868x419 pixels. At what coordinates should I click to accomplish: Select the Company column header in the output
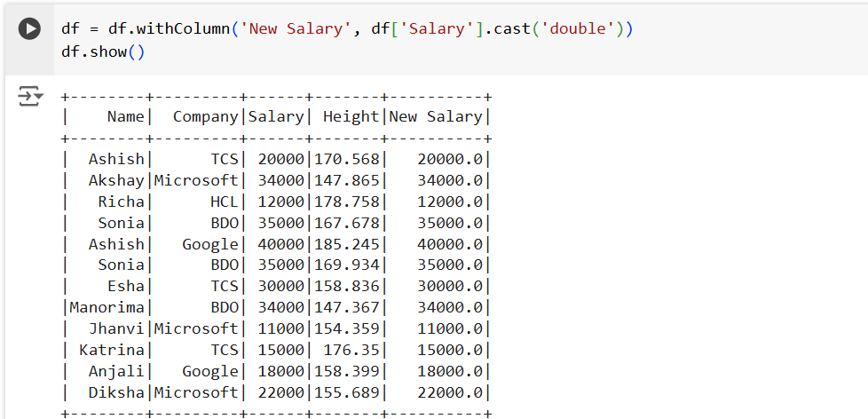[205, 116]
